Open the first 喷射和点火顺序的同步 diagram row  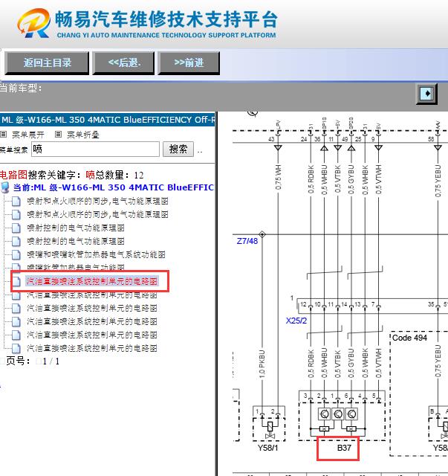pyautogui.click(x=97, y=201)
